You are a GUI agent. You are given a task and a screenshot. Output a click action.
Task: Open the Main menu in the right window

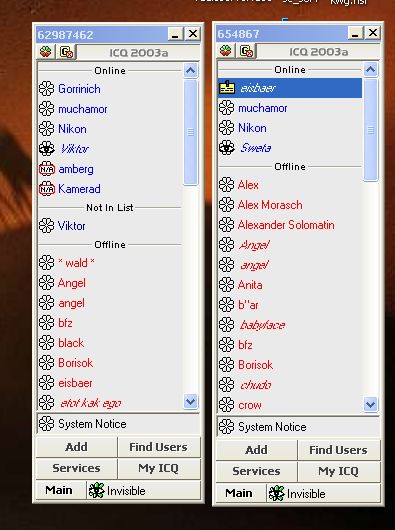coord(239,493)
